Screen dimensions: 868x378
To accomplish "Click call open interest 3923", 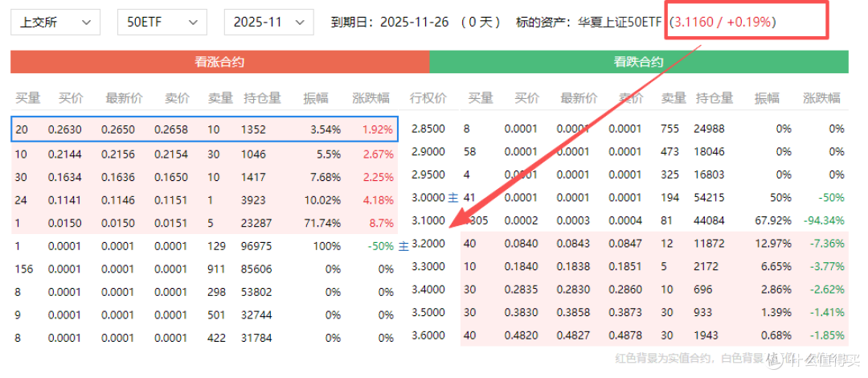I will pos(253,200).
